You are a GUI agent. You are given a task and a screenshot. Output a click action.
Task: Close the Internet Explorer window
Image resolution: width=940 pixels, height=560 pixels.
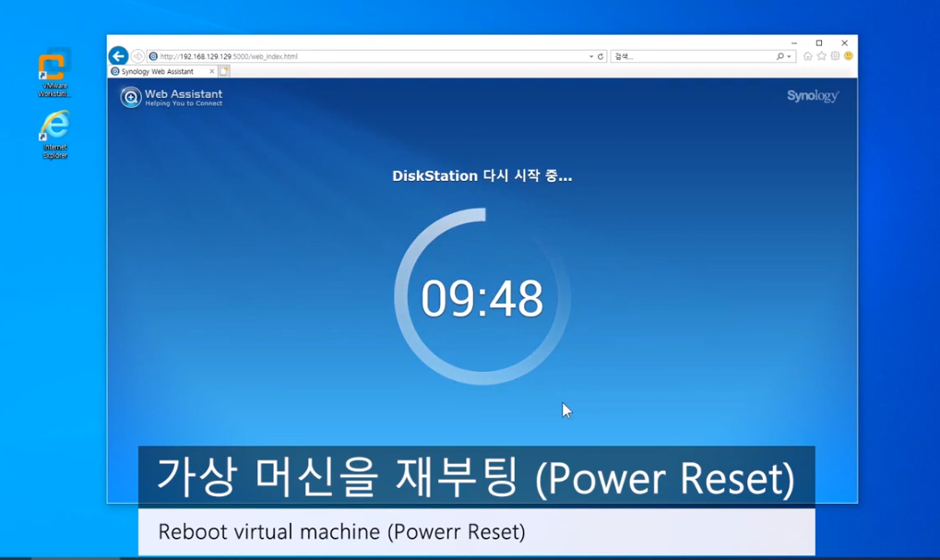[845, 43]
